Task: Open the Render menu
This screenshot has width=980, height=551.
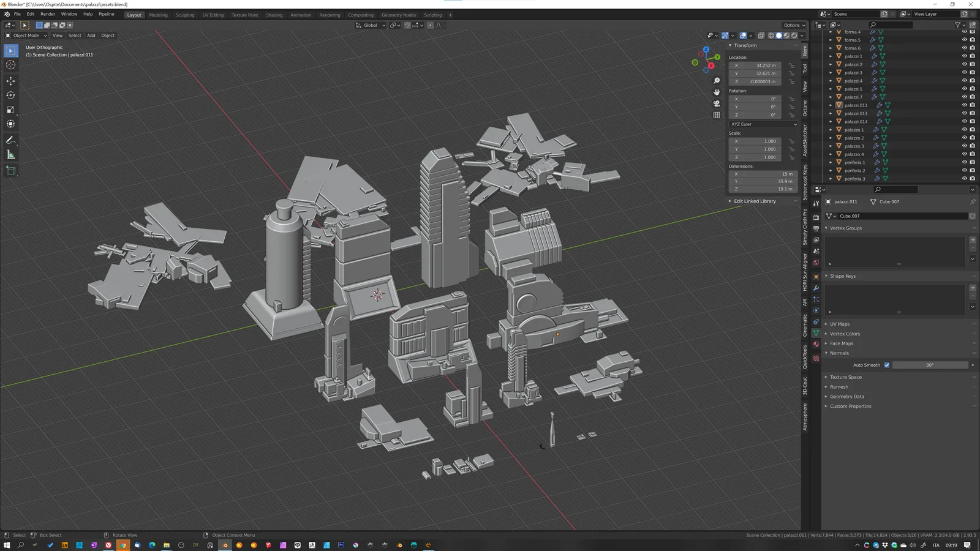Action: pyautogui.click(x=48, y=14)
